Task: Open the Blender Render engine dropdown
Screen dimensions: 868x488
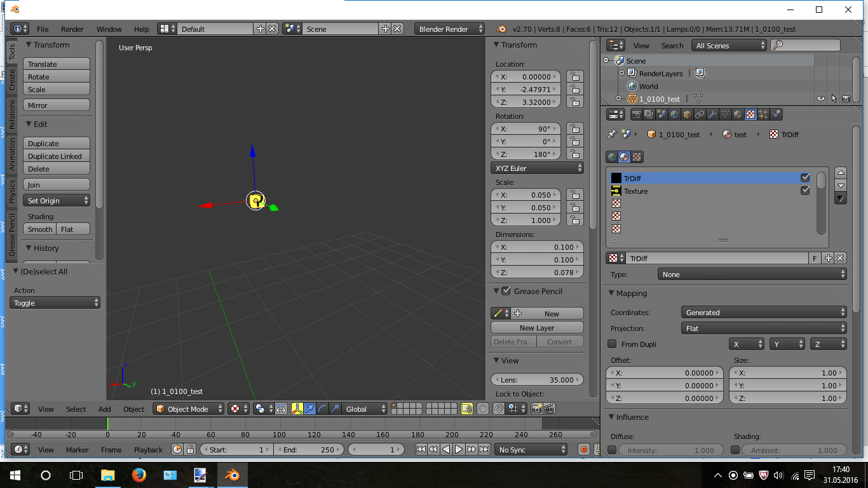Action: [450, 29]
